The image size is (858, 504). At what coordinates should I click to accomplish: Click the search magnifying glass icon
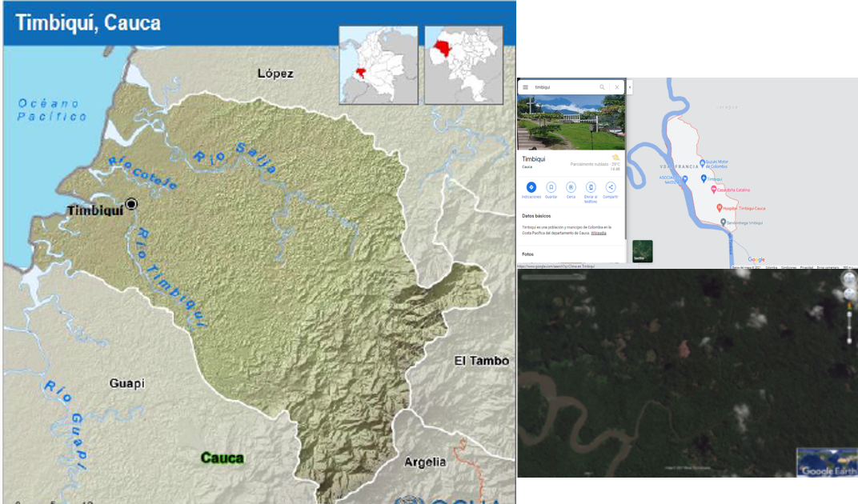click(x=603, y=86)
